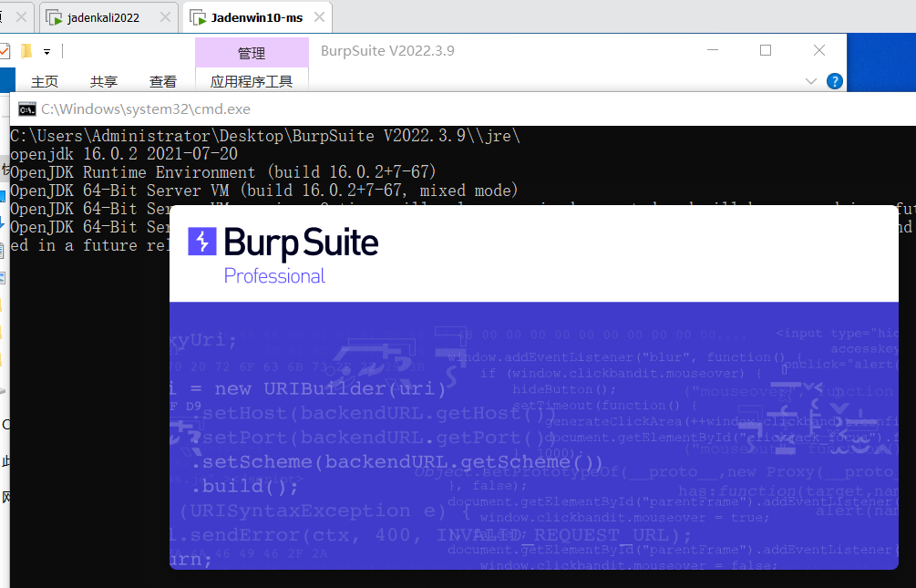916x588 pixels.
Task: Click the jadenkali2022 tab VM icon
Action: [55, 18]
